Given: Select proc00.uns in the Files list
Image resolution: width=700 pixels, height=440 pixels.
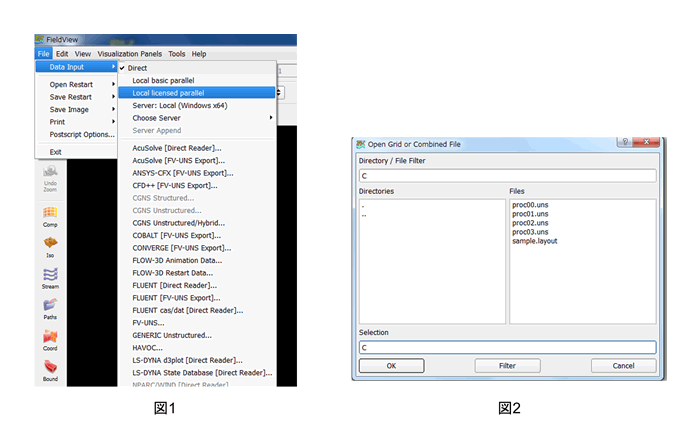Looking at the screenshot, I should tap(529, 206).
